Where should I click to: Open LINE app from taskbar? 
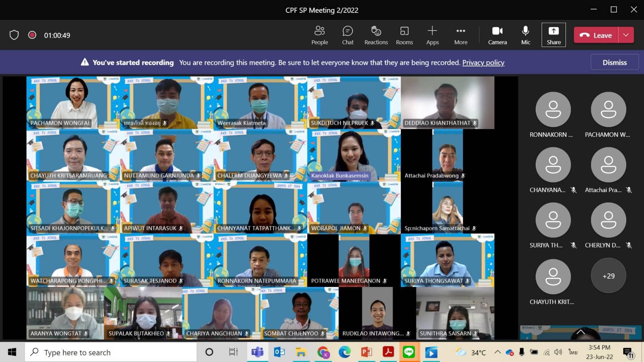pyautogui.click(x=409, y=352)
